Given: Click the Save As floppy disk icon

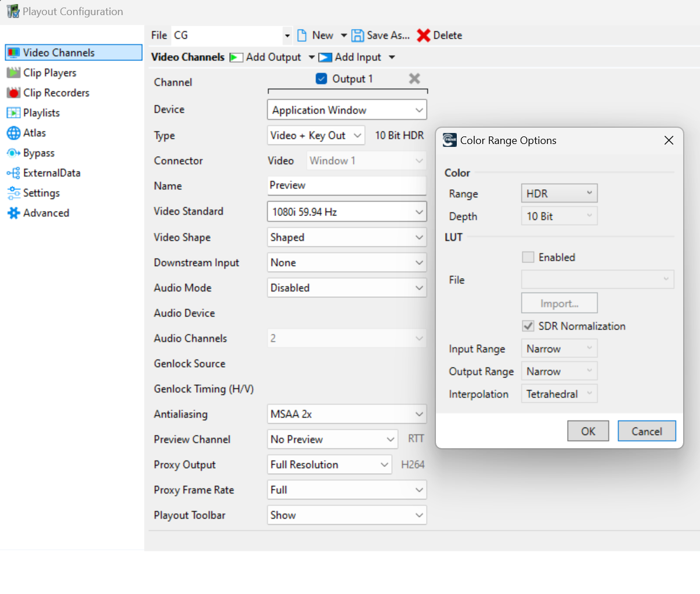Looking at the screenshot, I should 358,35.
